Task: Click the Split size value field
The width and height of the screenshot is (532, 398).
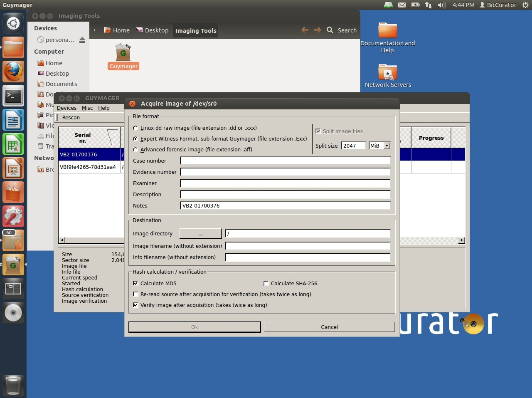Action: (x=353, y=146)
